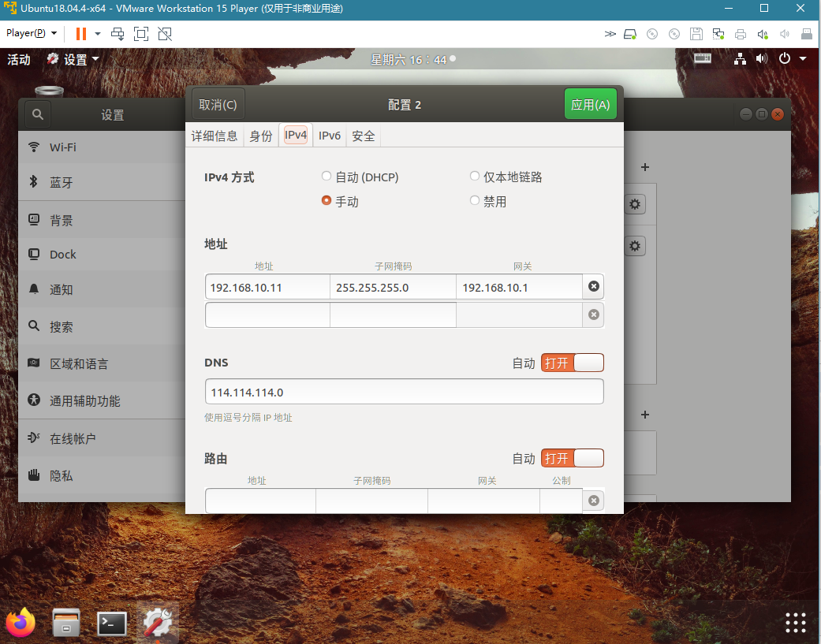The height and width of the screenshot is (644, 821).
Task: Select Dock in Settings sidebar
Action: point(102,255)
